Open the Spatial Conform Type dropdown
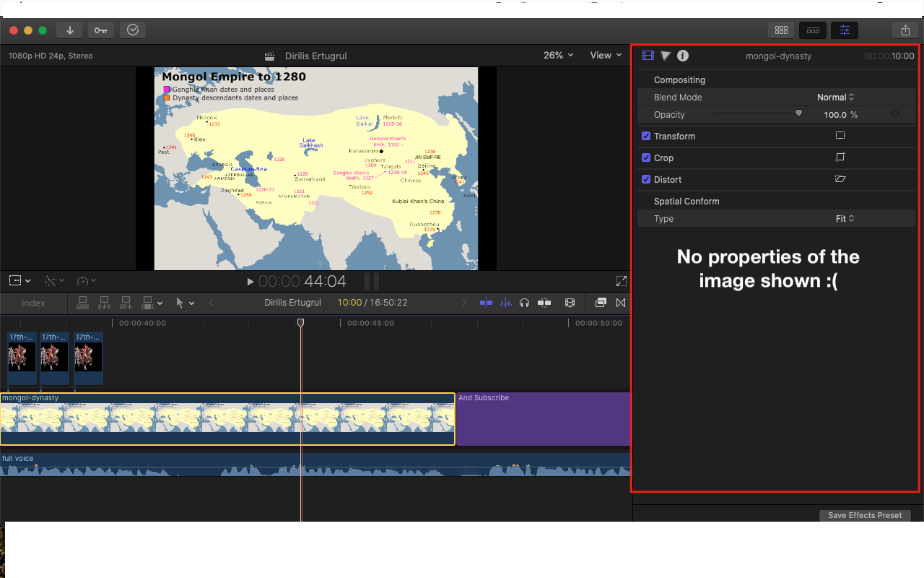 click(845, 219)
